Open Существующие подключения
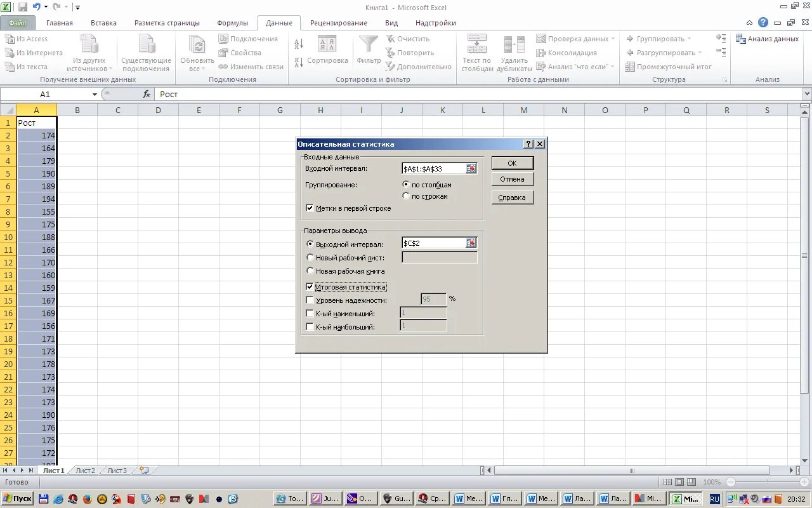This screenshot has width=812, height=508. [147, 53]
